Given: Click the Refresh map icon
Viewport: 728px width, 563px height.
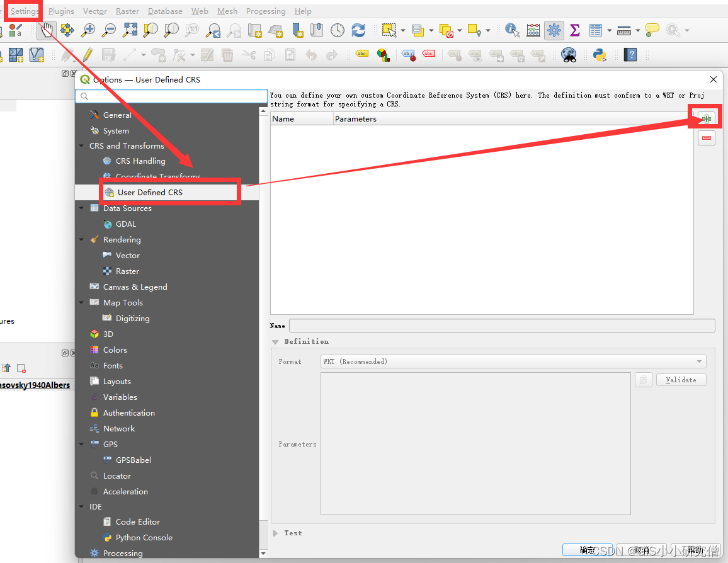Looking at the screenshot, I should (358, 30).
